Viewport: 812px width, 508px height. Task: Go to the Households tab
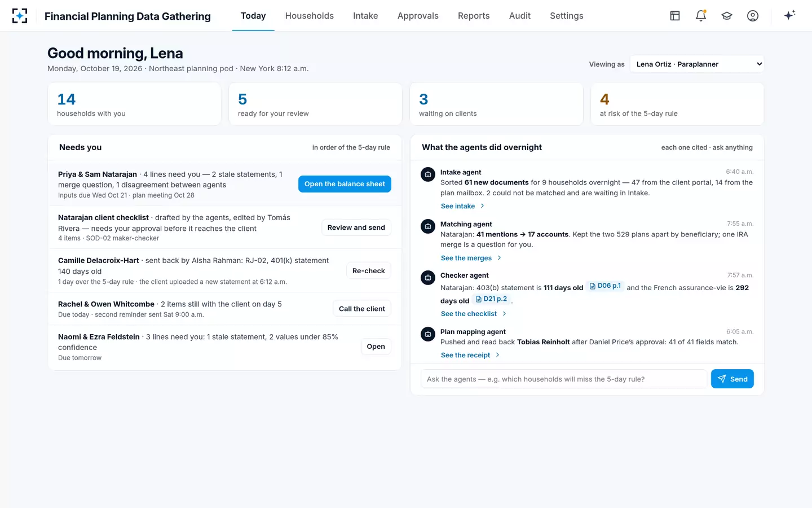point(310,16)
